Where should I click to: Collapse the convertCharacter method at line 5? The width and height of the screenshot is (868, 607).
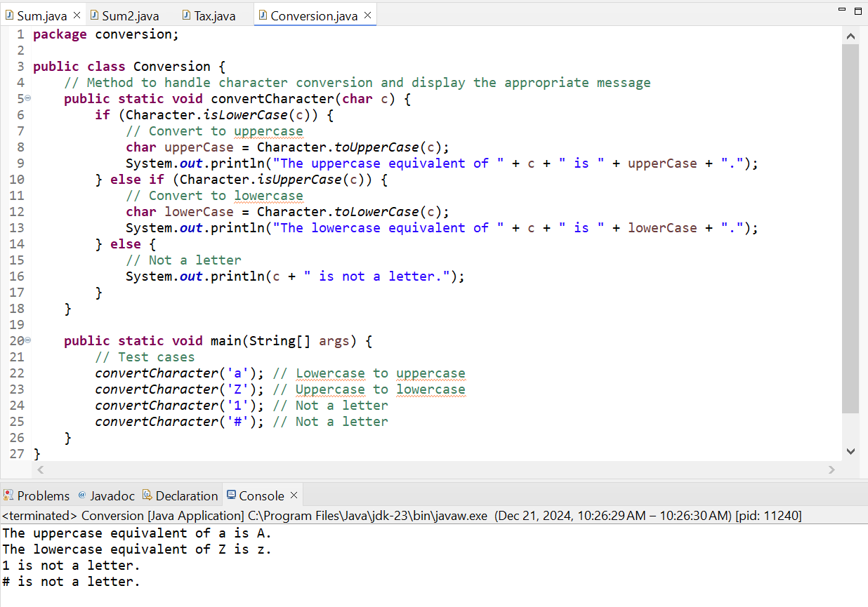(27, 99)
